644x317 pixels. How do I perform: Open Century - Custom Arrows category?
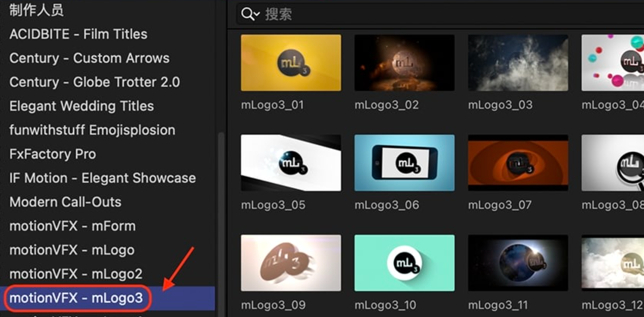(89, 58)
